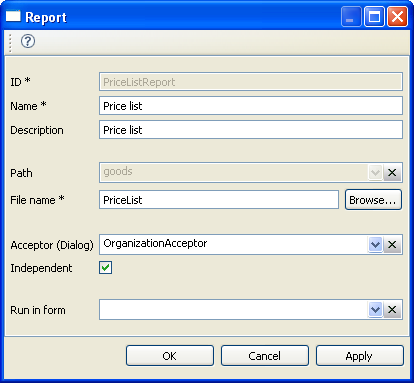Image resolution: width=414 pixels, height=383 pixels.
Task: Click the 'File name *' label
Action: (37, 200)
